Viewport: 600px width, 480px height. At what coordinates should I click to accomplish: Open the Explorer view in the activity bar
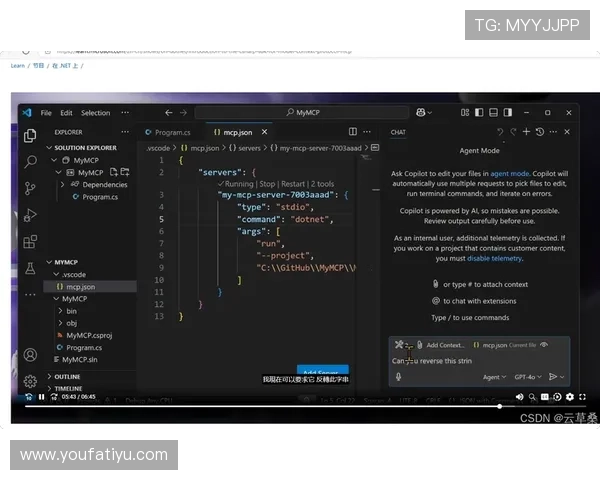coord(30,136)
